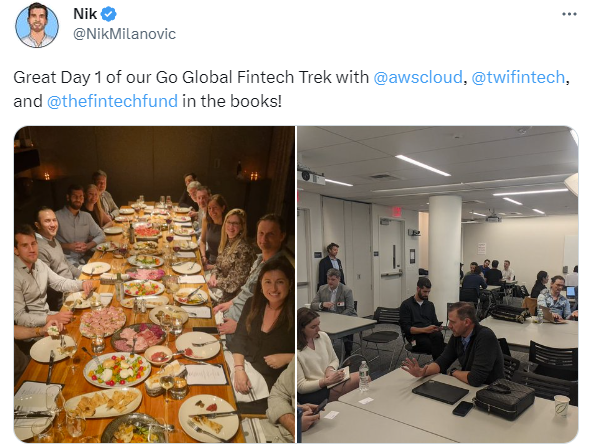Open the @twifintech mention link
This screenshot has width=592, height=448.
pos(518,77)
